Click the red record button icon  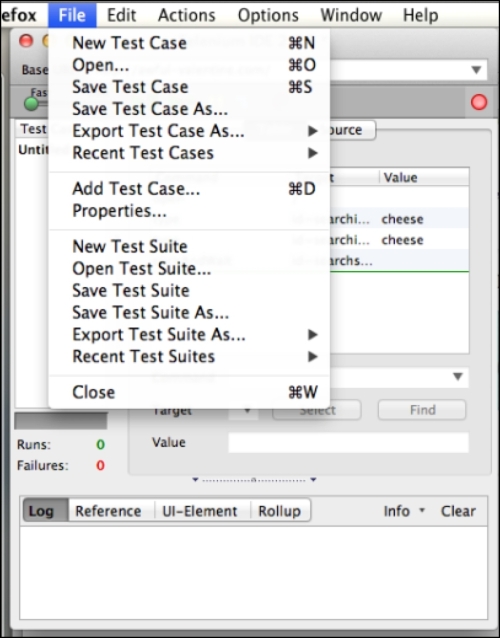(479, 102)
